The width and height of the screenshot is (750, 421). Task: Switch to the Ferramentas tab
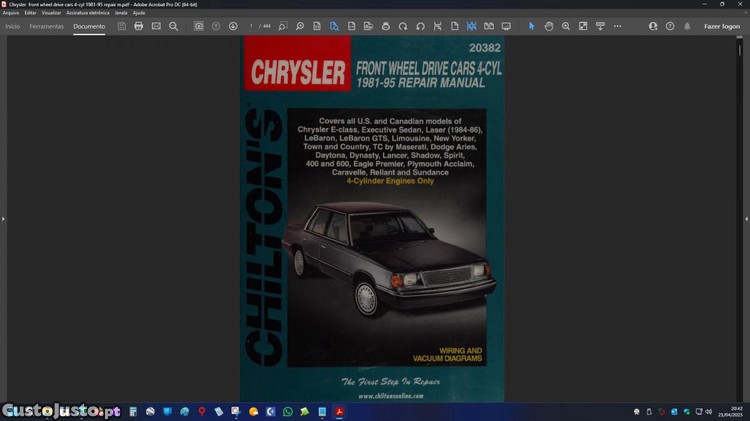46,26
